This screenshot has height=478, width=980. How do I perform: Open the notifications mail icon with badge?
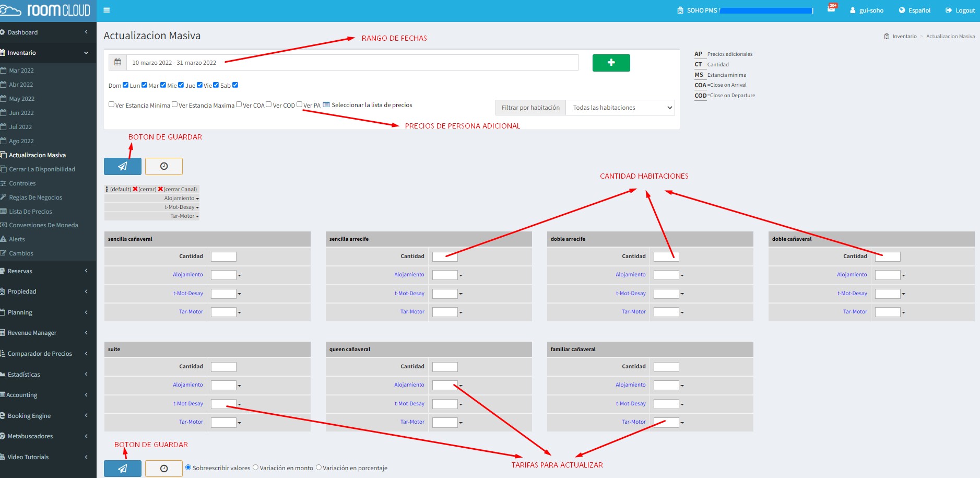click(831, 9)
